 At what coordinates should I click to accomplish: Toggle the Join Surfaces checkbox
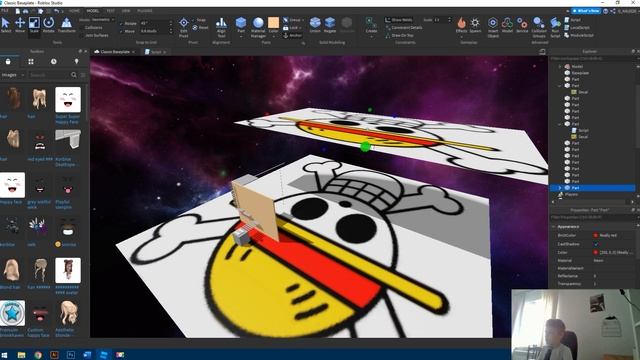82,36
